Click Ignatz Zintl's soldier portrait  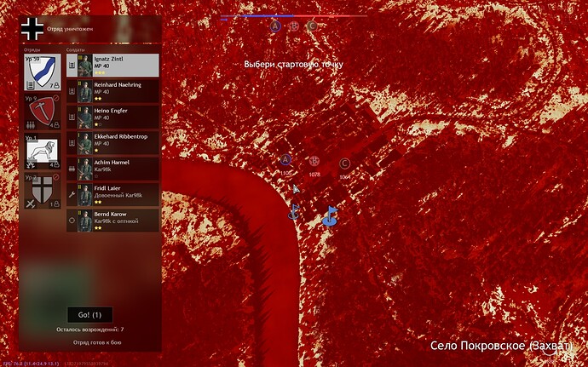click(x=85, y=66)
